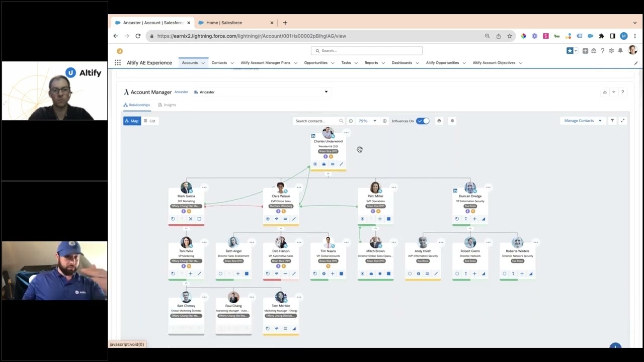
Task: Collapse reports under Charles Underwood
Action: coord(328,174)
